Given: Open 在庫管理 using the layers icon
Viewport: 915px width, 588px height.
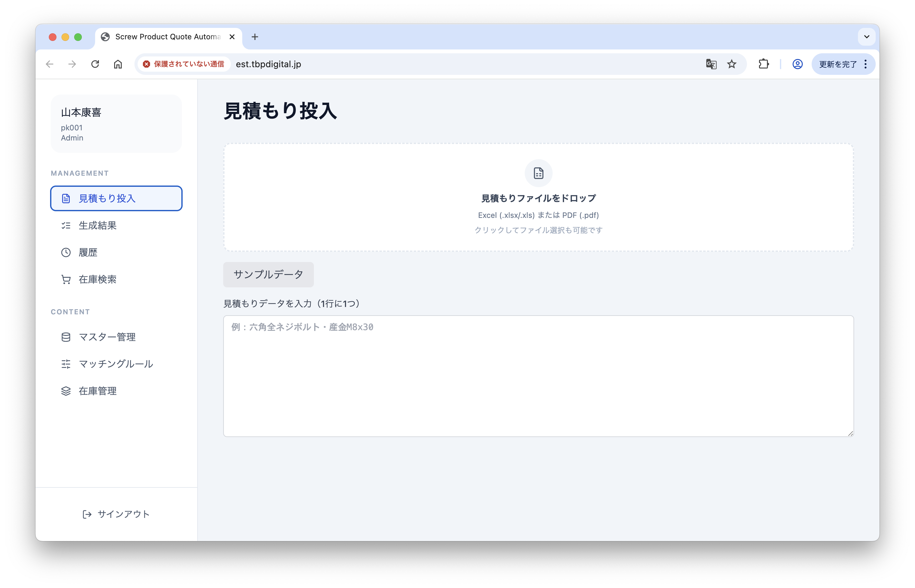Looking at the screenshot, I should click(x=66, y=391).
